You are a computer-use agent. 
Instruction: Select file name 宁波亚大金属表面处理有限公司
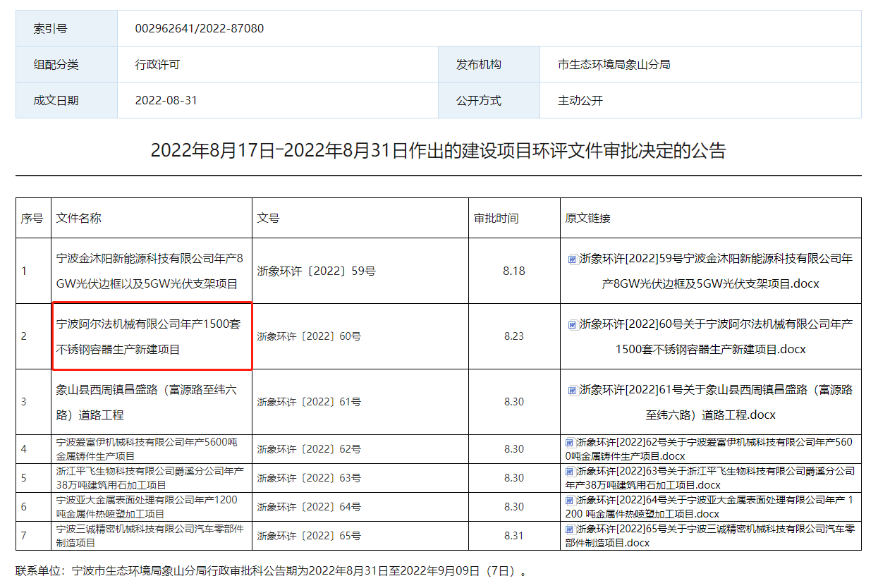(147, 507)
